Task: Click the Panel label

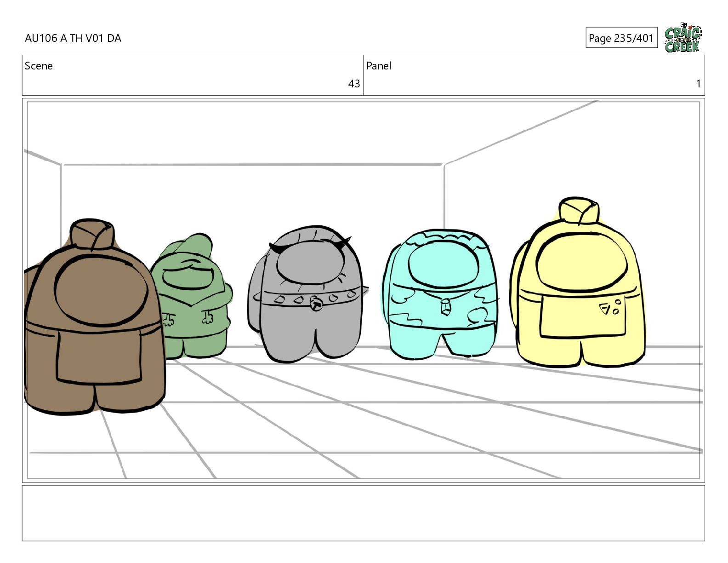Action: click(x=379, y=66)
